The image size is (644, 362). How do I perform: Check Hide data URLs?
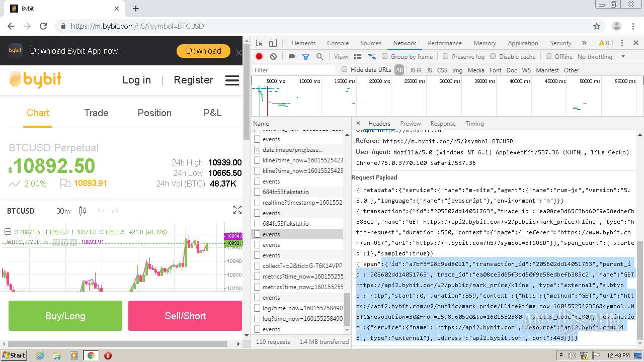pyautogui.click(x=345, y=69)
